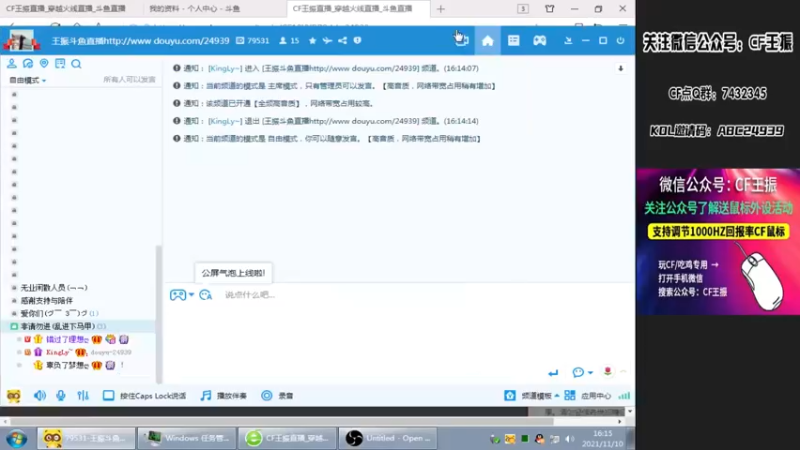Image resolution: width=800 pixels, height=450 pixels.
Task: Click the horizontal scrollbar of browser page
Action: point(282,422)
